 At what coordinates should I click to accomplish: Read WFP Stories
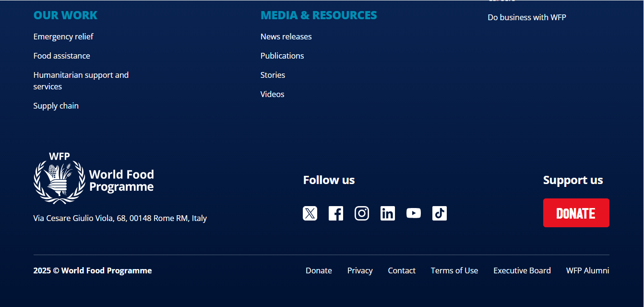273,75
